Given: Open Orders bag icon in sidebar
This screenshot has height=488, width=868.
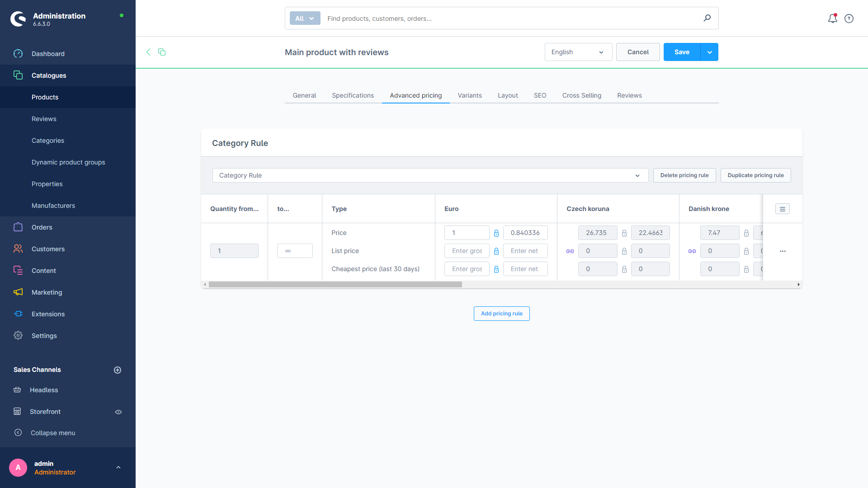Looking at the screenshot, I should click(x=18, y=227).
